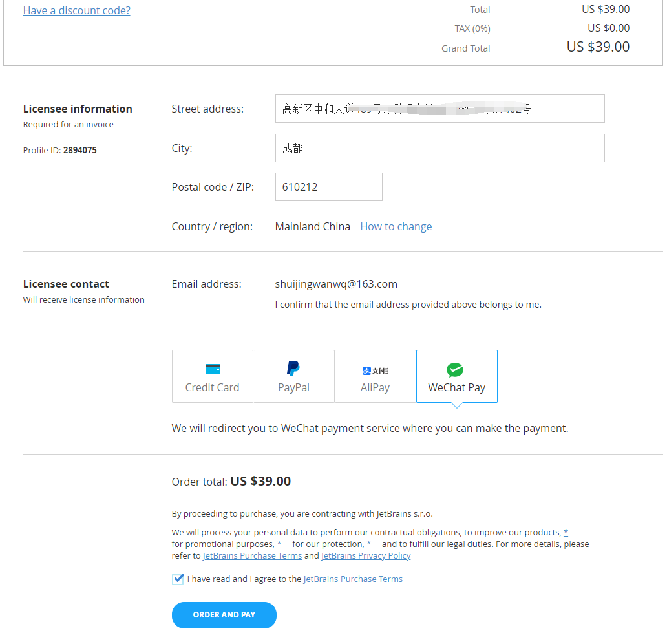Click the asterisk after 'improve our products'

pyautogui.click(x=566, y=532)
